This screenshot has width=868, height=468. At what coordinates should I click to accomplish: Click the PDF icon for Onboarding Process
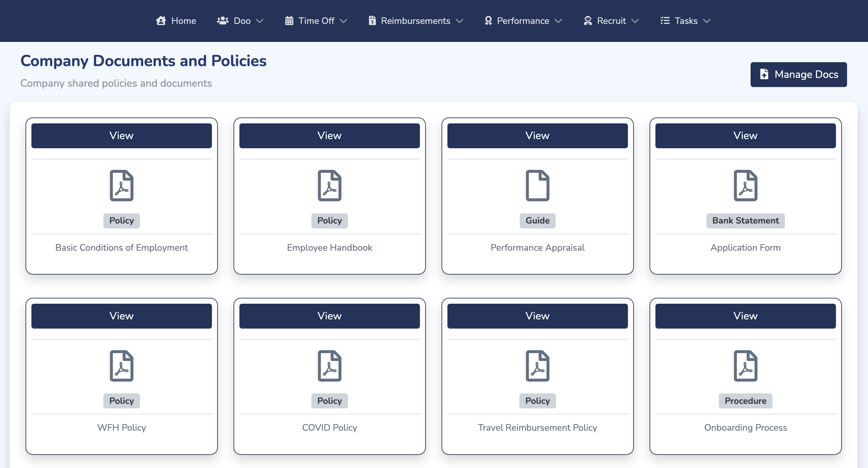coord(745,366)
